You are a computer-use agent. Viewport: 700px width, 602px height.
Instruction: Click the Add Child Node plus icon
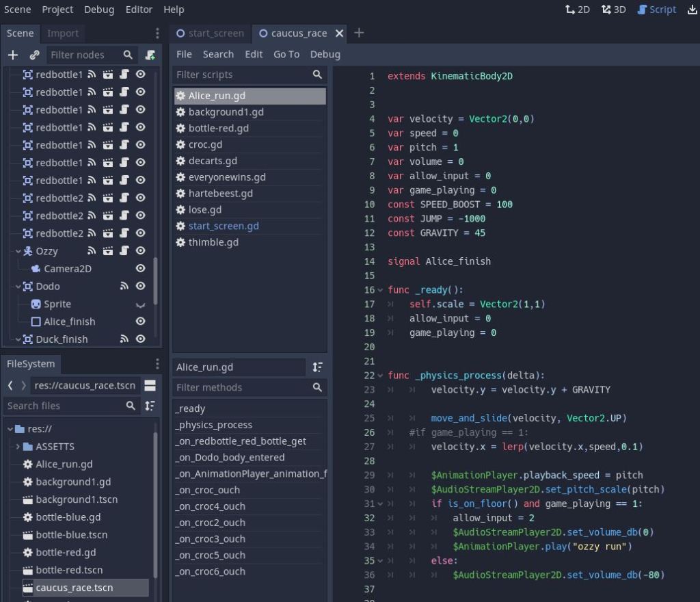coord(12,55)
